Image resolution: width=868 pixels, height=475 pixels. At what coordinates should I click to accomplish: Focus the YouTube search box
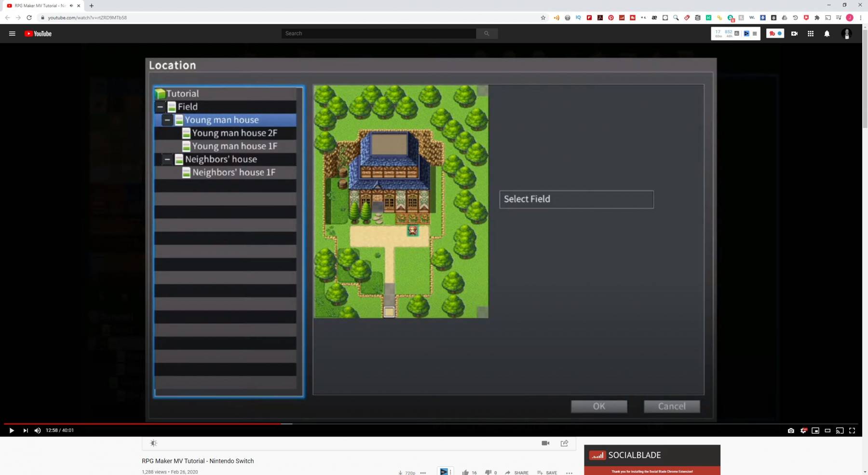pyautogui.click(x=379, y=33)
